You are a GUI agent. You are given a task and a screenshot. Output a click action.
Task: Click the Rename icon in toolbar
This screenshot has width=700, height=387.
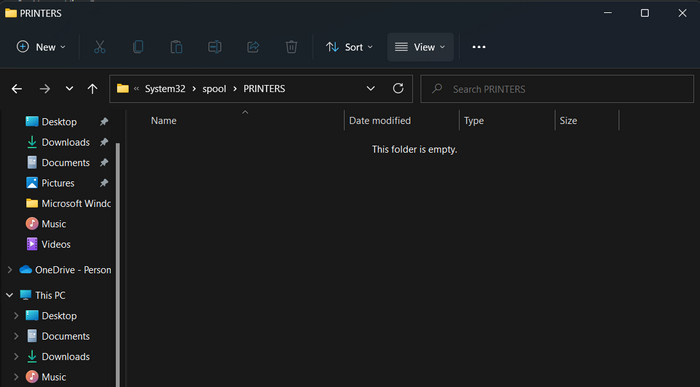pos(215,47)
